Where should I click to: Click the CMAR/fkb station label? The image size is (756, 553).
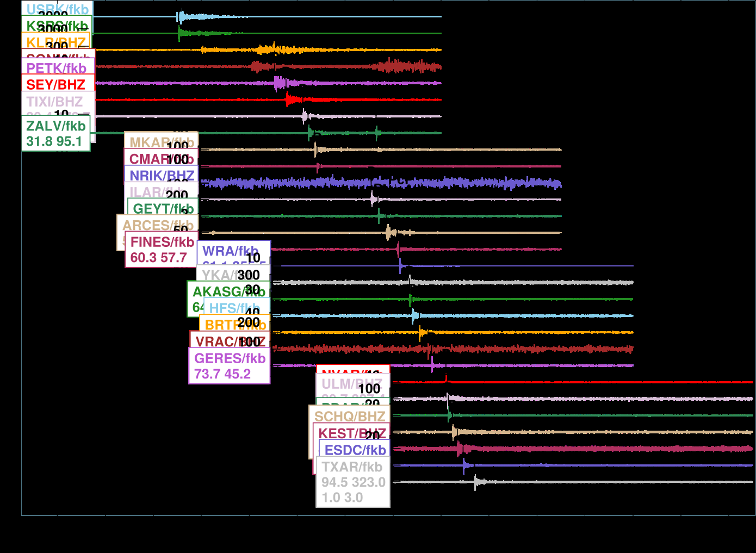pyautogui.click(x=162, y=159)
